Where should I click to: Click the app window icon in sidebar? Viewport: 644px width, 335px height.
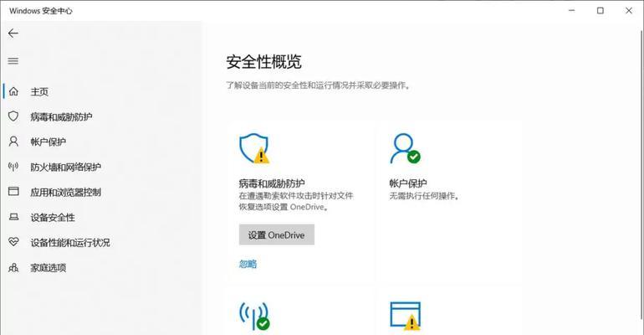(x=13, y=192)
